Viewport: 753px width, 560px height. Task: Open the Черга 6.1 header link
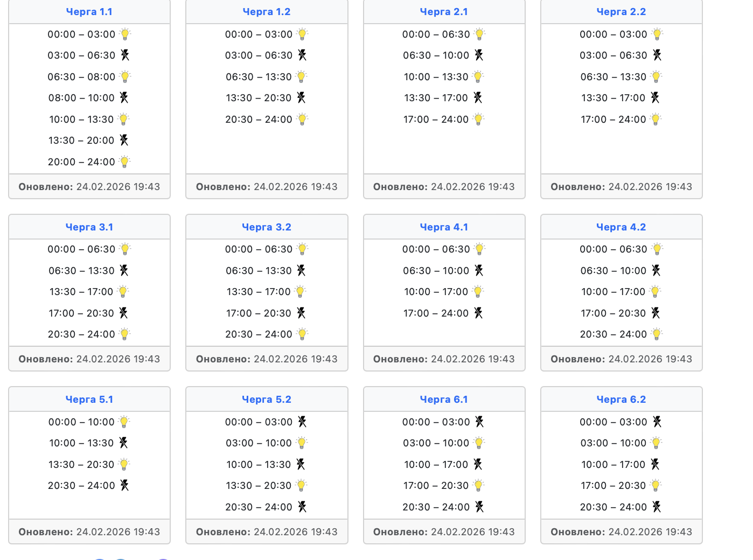[444, 400]
